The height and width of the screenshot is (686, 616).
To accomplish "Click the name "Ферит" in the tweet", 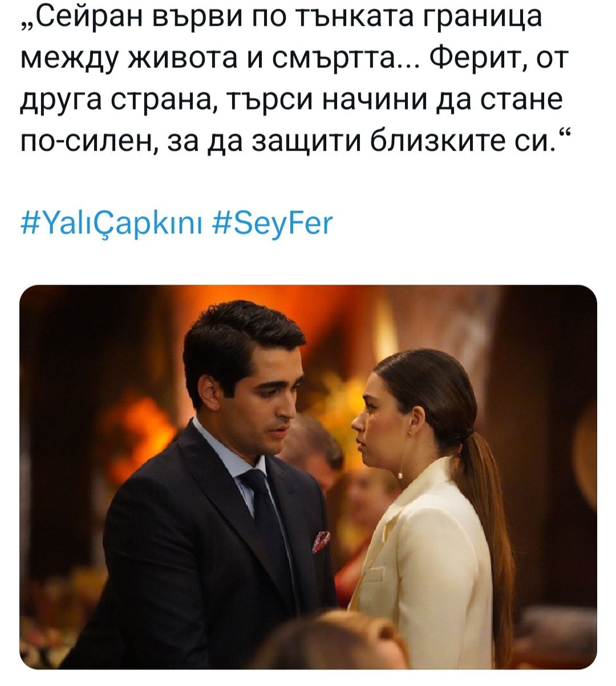I will tap(476, 58).
